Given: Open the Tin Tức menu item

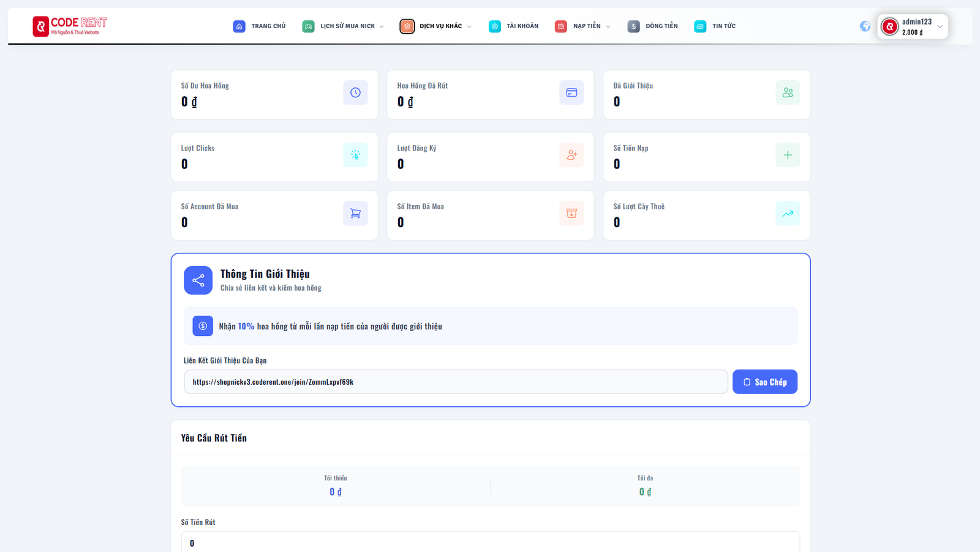Looking at the screenshot, I should (x=715, y=26).
